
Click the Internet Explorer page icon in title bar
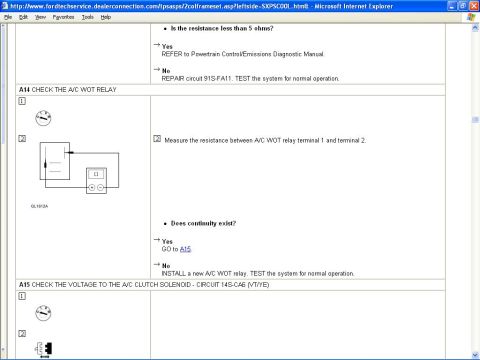(x=5, y=6)
